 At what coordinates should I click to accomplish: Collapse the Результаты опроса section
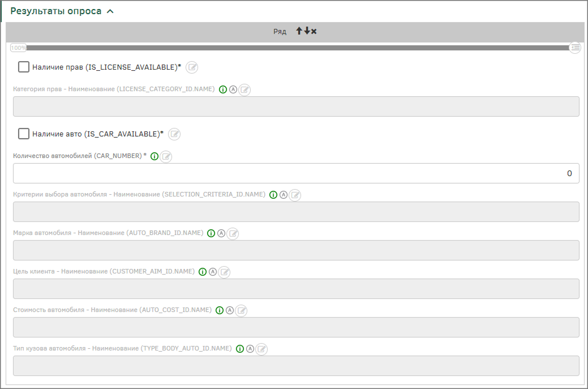click(110, 11)
